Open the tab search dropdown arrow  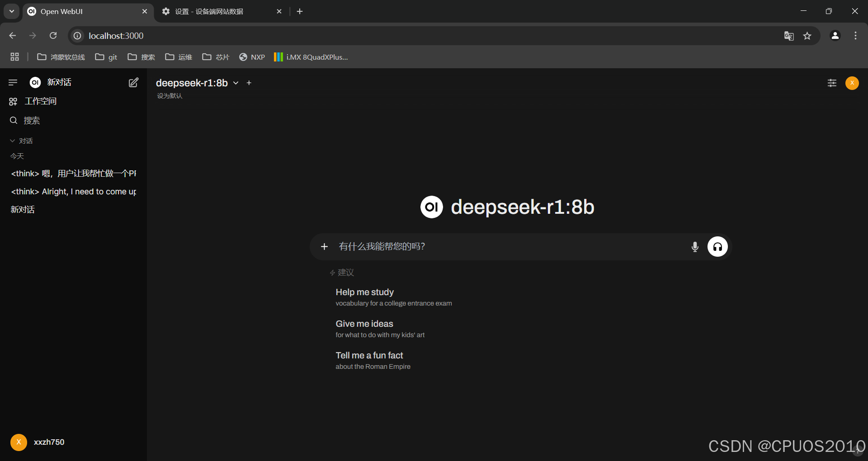click(12, 11)
